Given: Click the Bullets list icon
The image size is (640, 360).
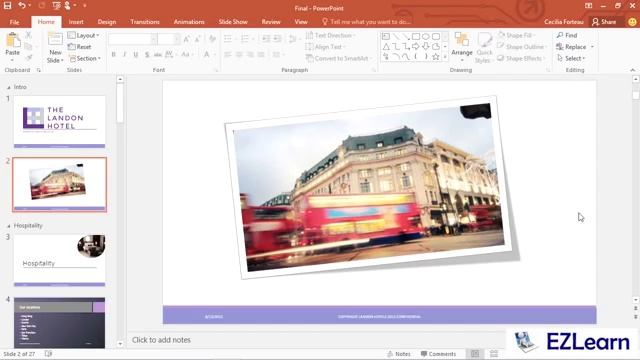Looking at the screenshot, I should coord(229,39).
